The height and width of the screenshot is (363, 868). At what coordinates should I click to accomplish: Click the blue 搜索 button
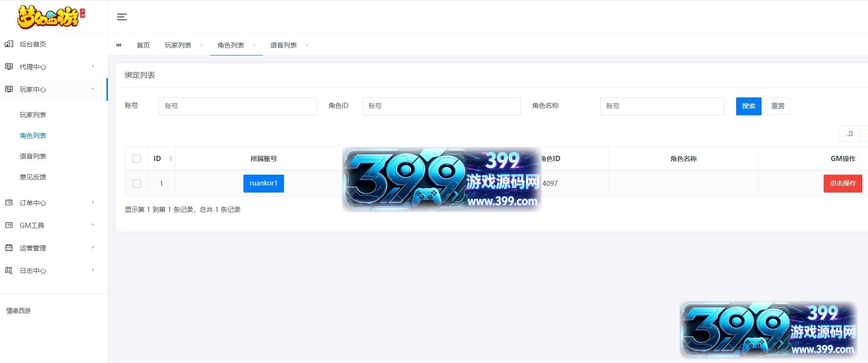(x=749, y=106)
